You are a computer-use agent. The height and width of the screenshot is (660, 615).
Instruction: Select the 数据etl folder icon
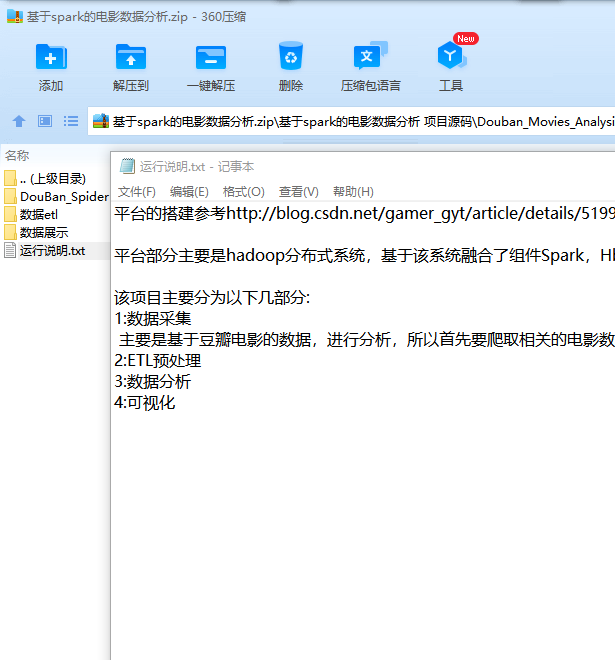click(x=11, y=214)
